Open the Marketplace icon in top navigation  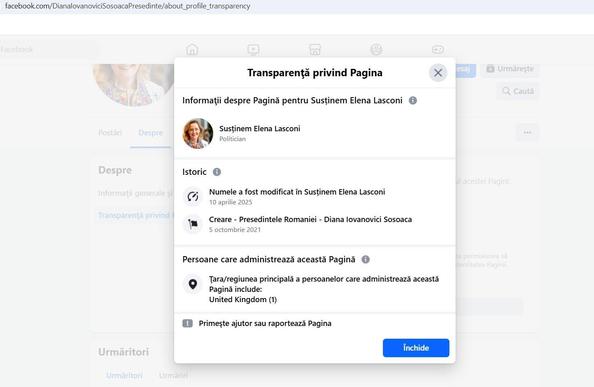(x=315, y=49)
